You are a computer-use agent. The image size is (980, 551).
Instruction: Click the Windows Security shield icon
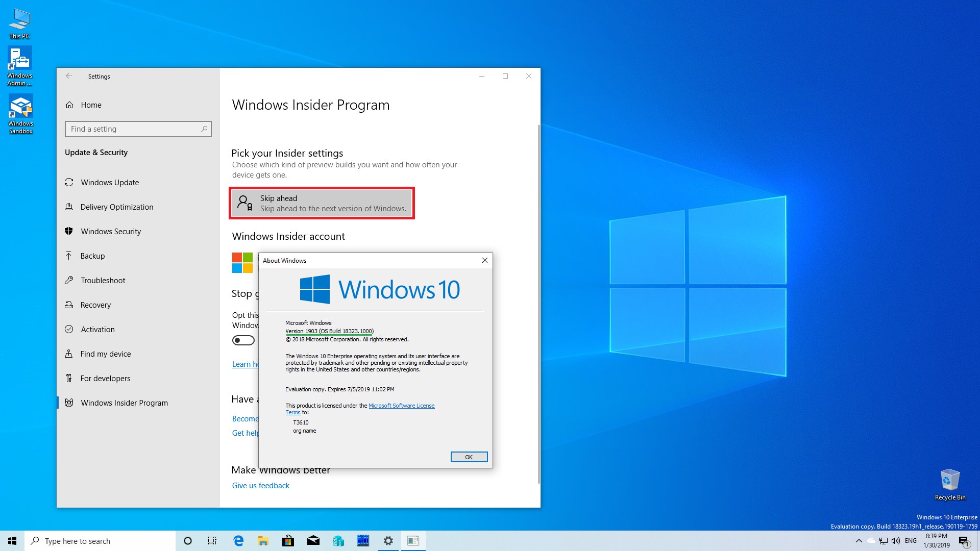coord(69,231)
